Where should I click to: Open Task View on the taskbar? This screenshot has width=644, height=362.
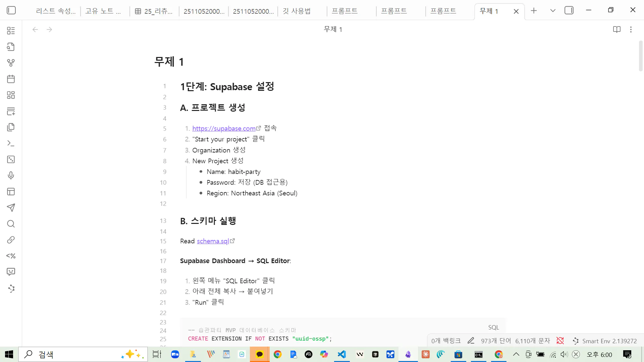pyautogui.click(x=157, y=354)
